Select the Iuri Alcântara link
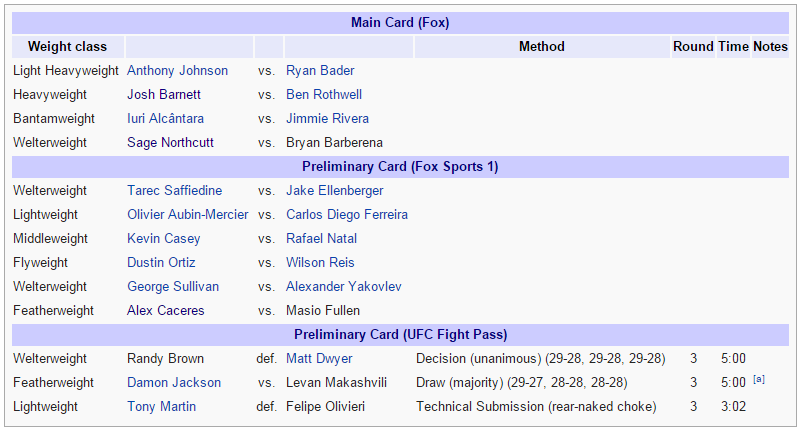This screenshot has height=430, width=802. (x=165, y=119)
